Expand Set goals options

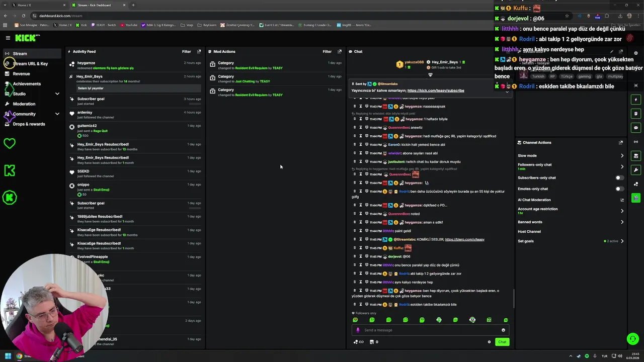coord(622,241)
